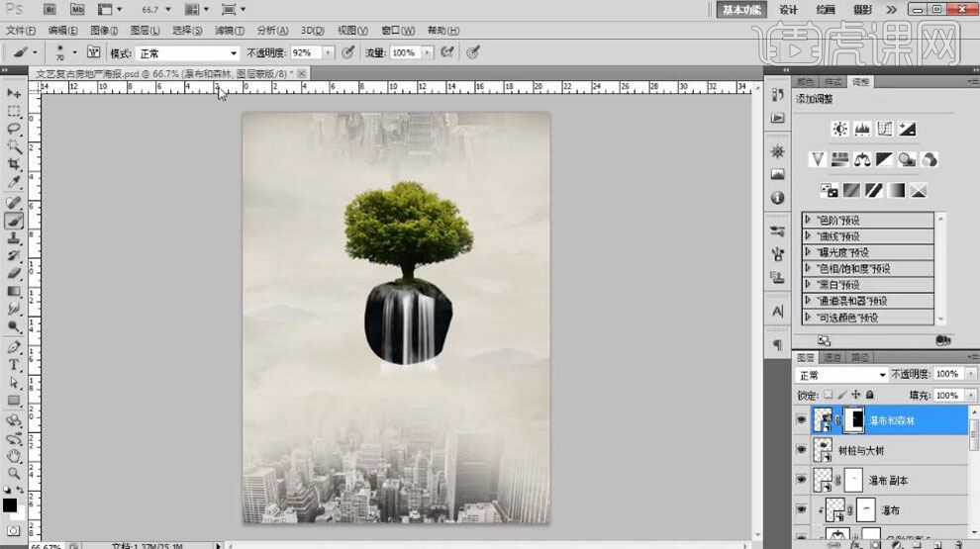Toggle lock position
980x549 pixels.
pos(855,395)
